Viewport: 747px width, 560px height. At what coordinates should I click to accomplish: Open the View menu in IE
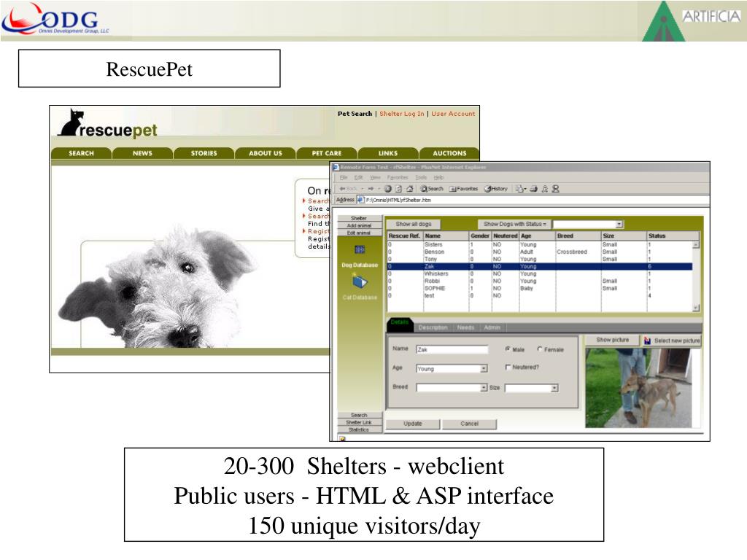point(376,178)
